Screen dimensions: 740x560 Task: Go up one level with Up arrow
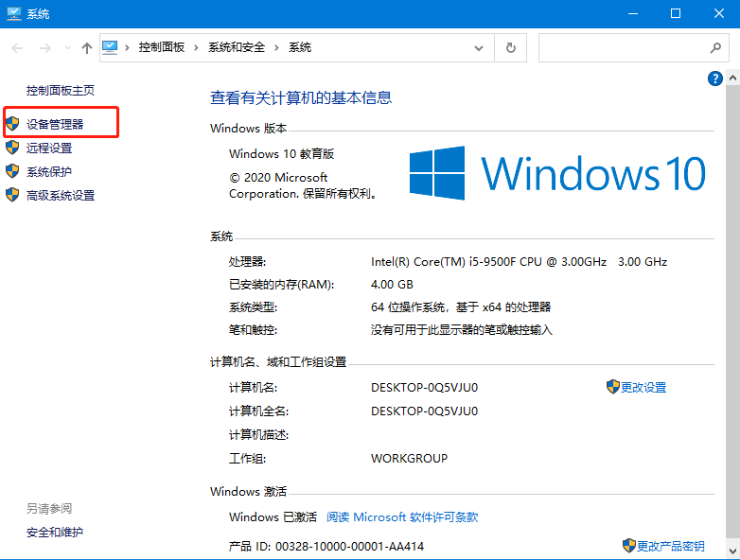coord(86,47)
